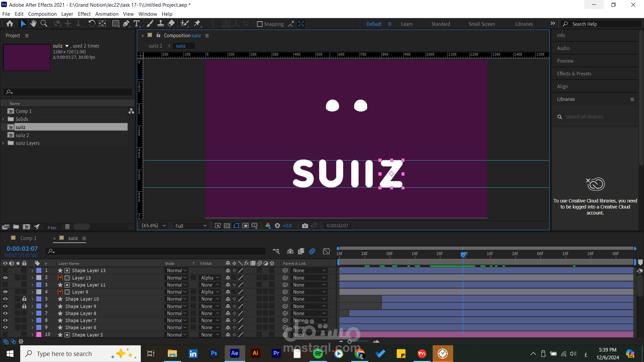This screenshot has height=362, width=644.
Task: Click the pink label color of Shape Layer 5
Action: click(39, 335)
